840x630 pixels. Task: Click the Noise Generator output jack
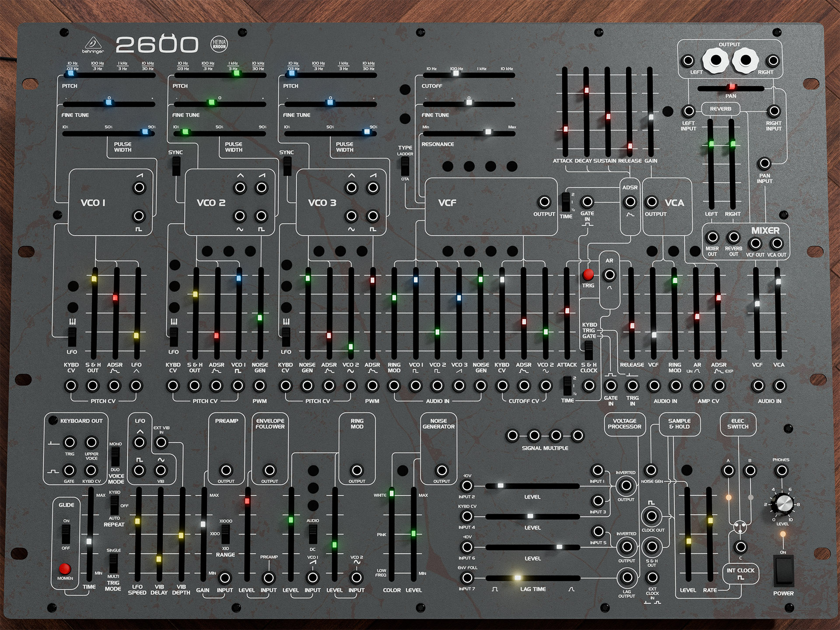point(442,470)
